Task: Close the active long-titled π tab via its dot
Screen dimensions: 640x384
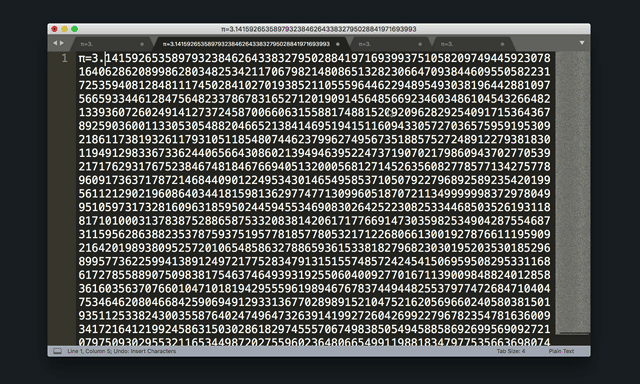Action: point(338,44)
